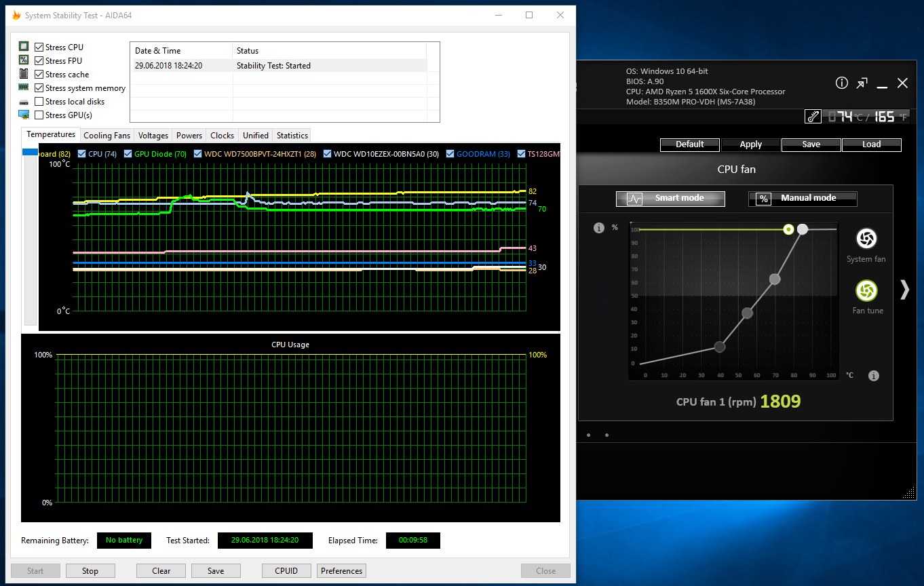This screenshot has height=586, width=924.
Task: Select the Temperatures tab
Action: (51, 135)
